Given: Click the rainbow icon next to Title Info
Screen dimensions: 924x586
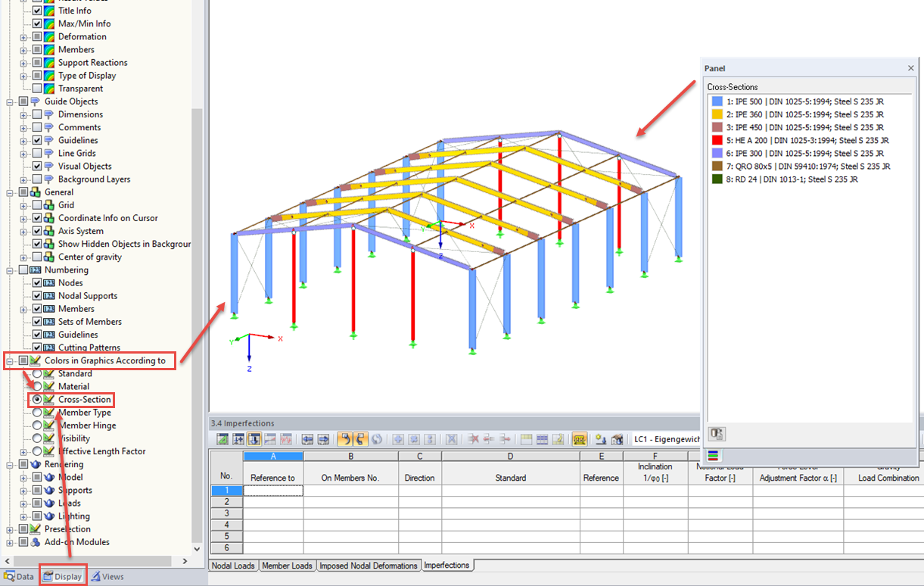Looking at the screenshot, I should pos(50,11).
